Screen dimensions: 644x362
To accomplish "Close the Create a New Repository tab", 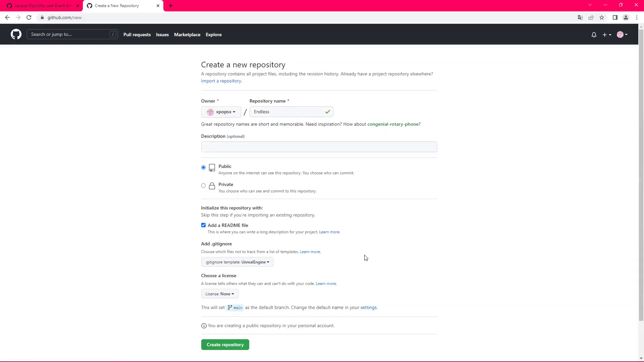I will (x=158, y=6).
